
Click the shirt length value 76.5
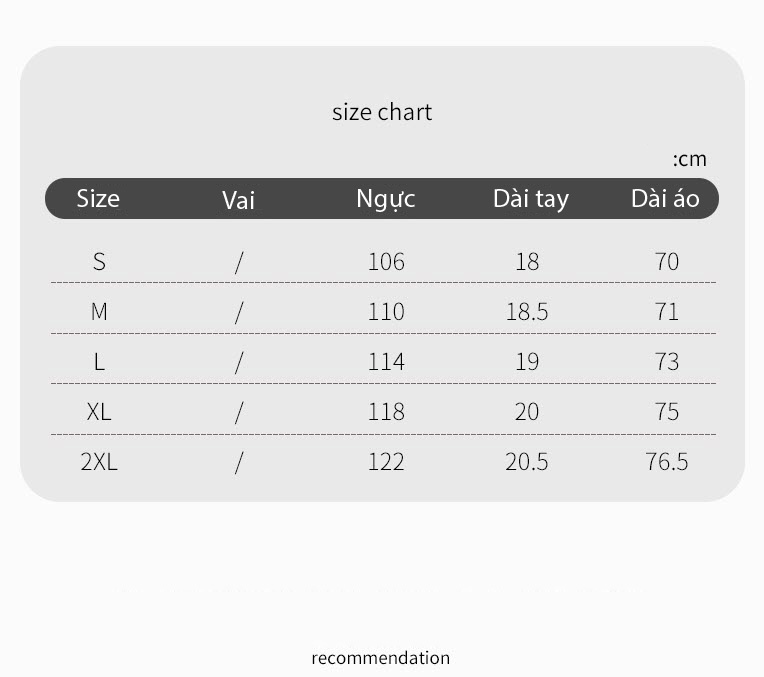[x=667, y=462]
